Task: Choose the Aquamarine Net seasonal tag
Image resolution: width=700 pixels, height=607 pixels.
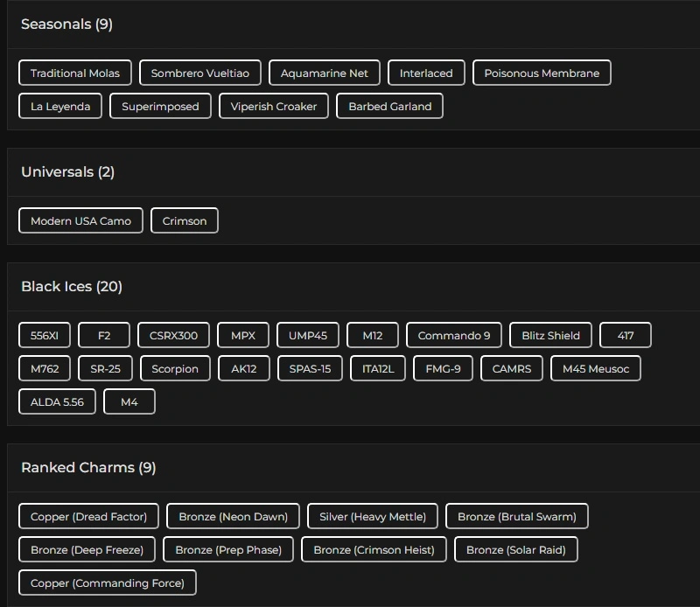Action: (x=325, y=73)
